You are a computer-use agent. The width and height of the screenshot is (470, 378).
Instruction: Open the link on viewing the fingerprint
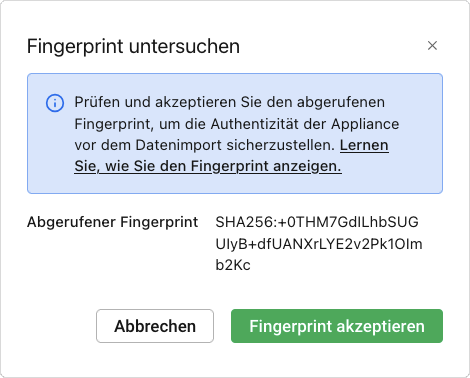[231, 156]
